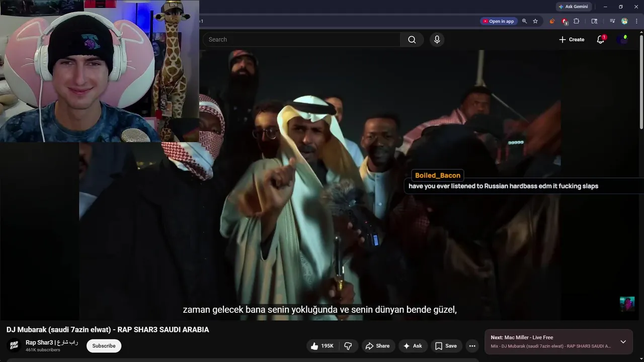Click Open in app button

coord(498,21)
